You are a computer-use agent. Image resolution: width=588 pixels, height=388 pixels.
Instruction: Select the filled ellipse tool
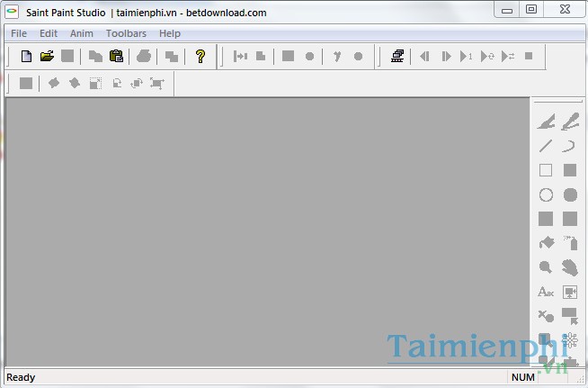pos(570,194)
